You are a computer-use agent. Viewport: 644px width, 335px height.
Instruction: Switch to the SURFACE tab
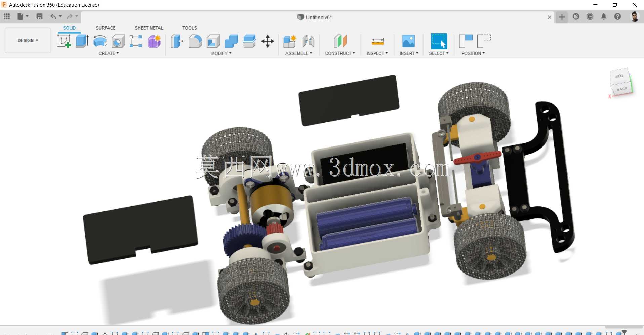[106, 28]
